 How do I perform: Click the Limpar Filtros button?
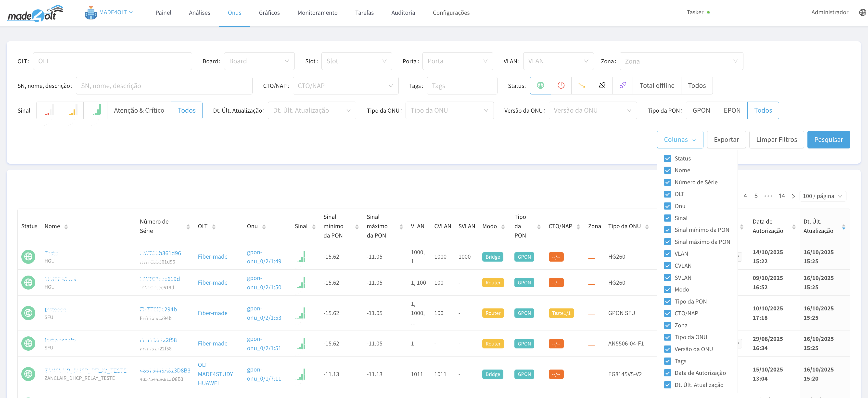click(776, 140)
